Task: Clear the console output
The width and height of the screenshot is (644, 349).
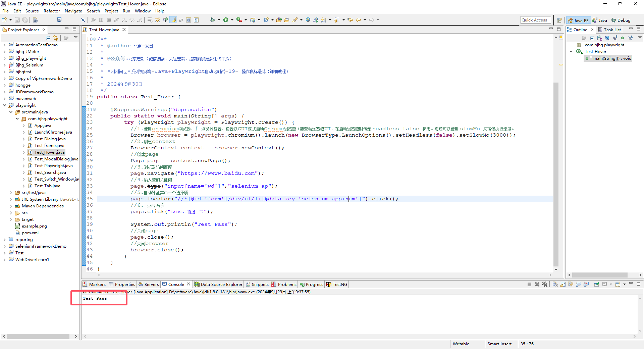Action: [x=555, y=284]
